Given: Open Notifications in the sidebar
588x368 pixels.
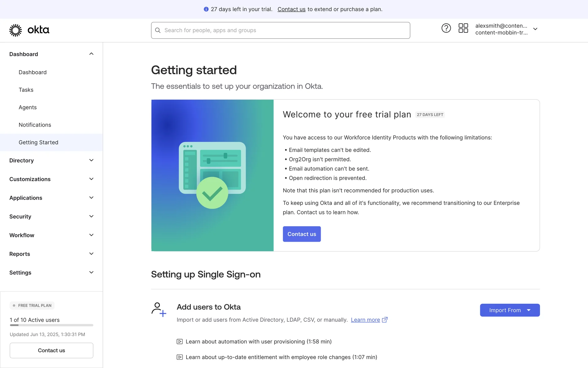Looking at the screenshot, I should 35,125.
